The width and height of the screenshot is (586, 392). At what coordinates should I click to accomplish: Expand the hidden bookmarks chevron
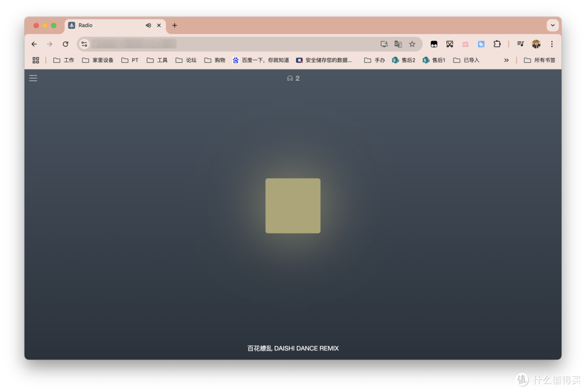(506, 60)
